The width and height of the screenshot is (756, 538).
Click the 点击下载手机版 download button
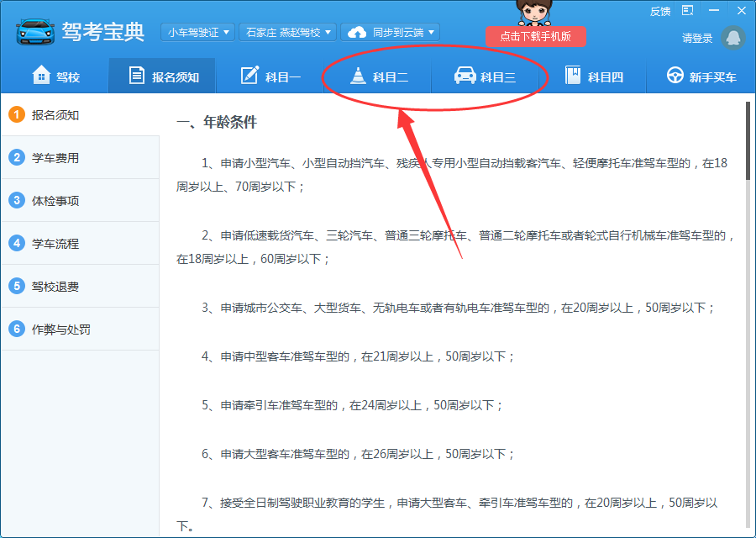(536, 37)
